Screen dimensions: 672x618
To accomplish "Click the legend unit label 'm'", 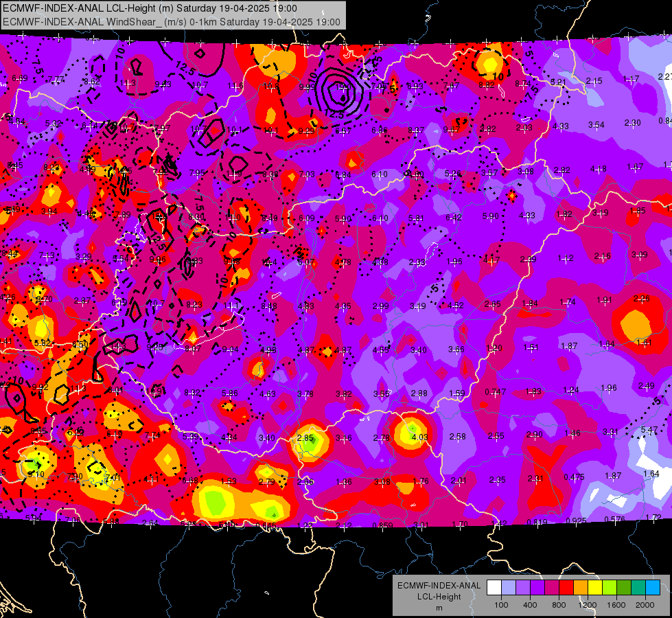I will click(439, 608).
